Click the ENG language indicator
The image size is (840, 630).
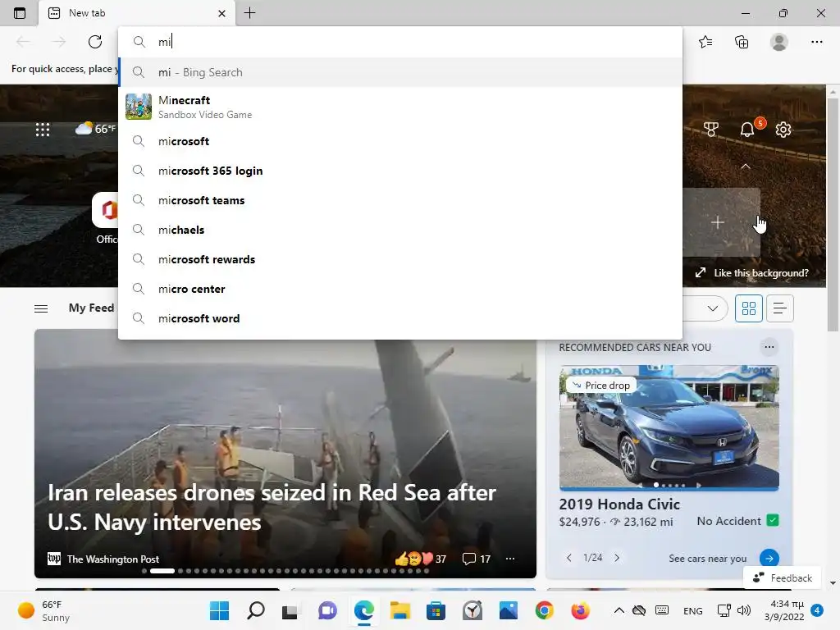(x=692, y=610)
